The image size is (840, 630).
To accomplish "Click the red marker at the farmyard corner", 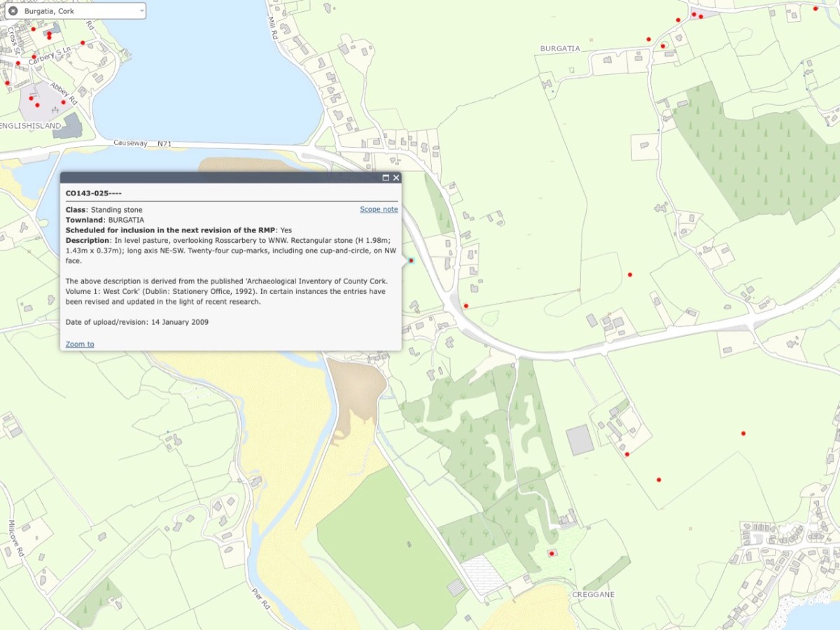I will (x=627, y=454).
